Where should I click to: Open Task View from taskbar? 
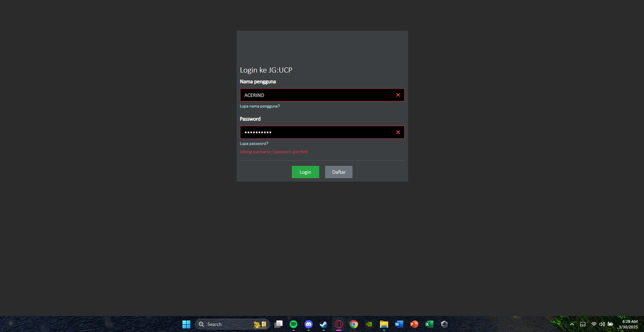click(x=278, y=324)
